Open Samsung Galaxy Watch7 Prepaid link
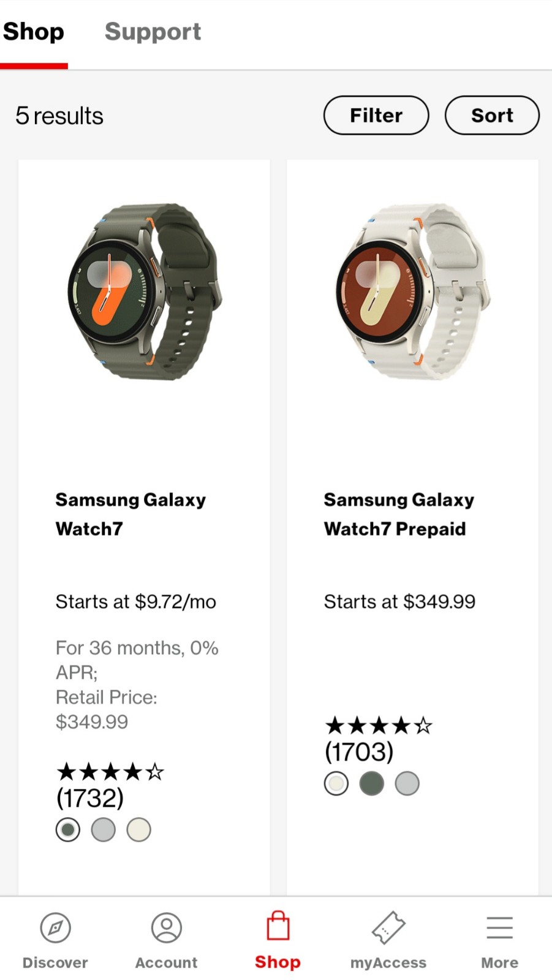The height and width of the screenshot is (980, 552). (399, 514)
